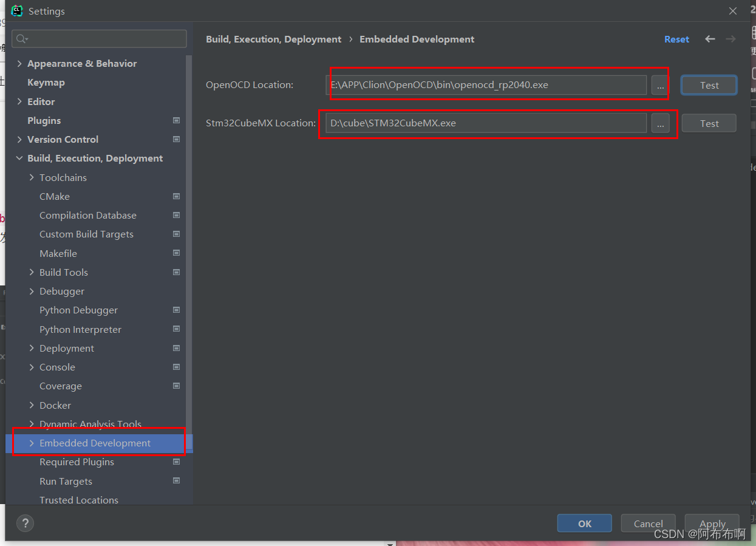756x546 pixels.
Task: Expand the Deployment node arrow
Action: tap(32, 348)
